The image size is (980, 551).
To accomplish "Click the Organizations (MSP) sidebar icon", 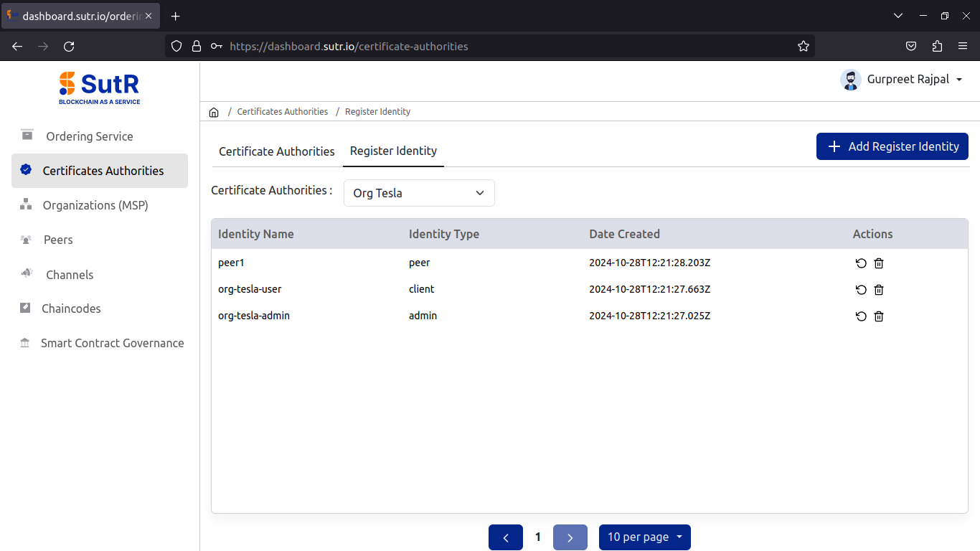I will pos(26,204).
